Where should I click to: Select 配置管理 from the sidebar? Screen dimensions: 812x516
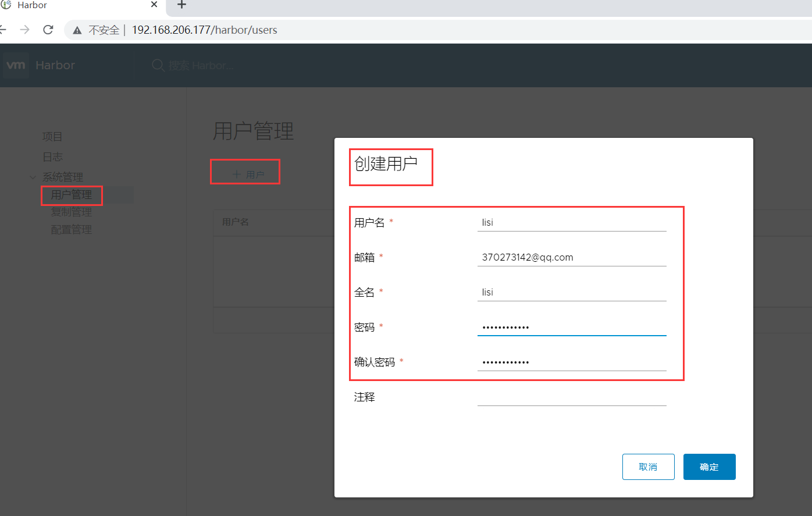click(x=71, y=229)
